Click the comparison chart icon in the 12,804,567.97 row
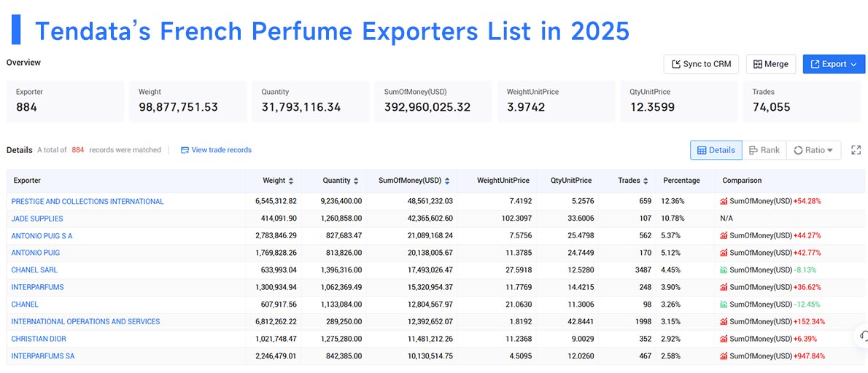Viewport: 868px width, 373px height. click(x=724, y=305)
